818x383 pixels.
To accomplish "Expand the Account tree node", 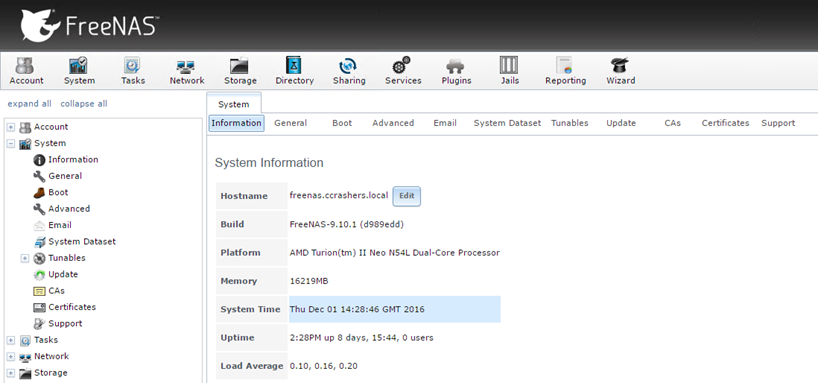I will point(10,127).
